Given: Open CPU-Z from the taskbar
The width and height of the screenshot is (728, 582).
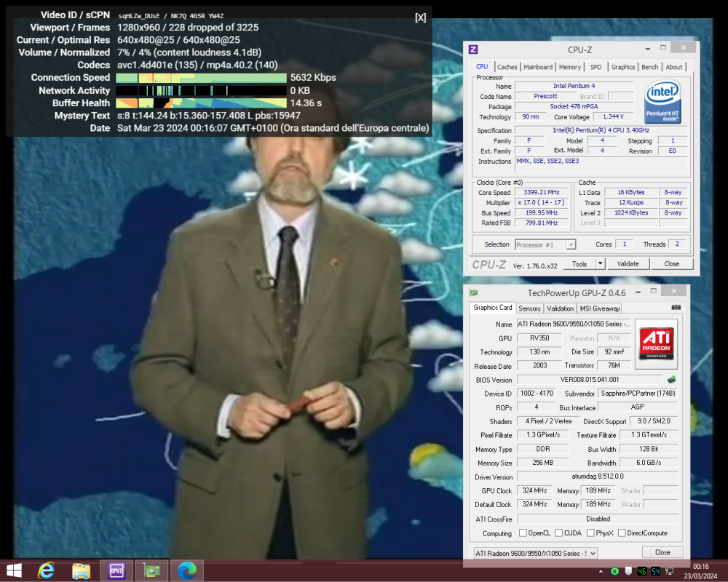Looking at the screenshot, I should click(x=116, y=570).
